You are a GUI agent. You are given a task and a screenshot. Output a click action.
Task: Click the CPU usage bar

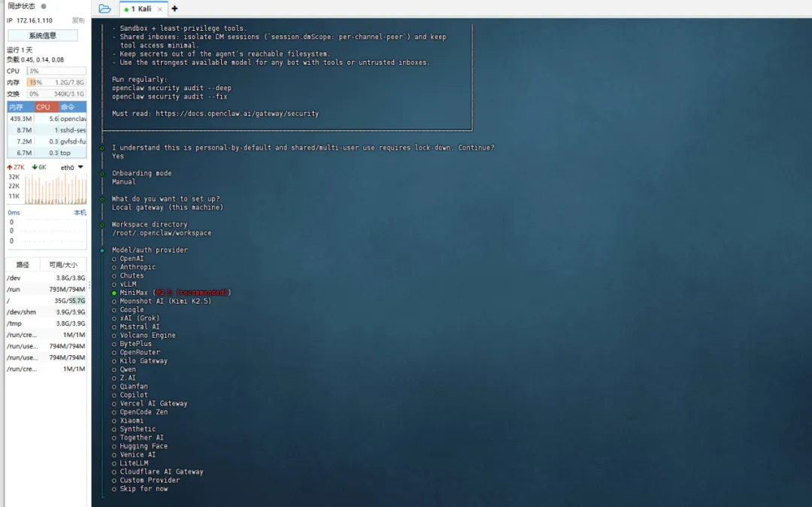click(x=56, y=71)
